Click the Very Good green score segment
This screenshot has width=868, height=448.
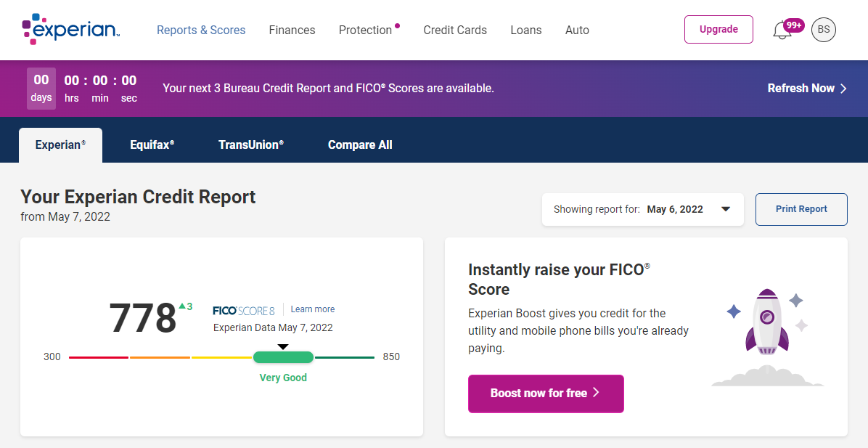(284, 357)
